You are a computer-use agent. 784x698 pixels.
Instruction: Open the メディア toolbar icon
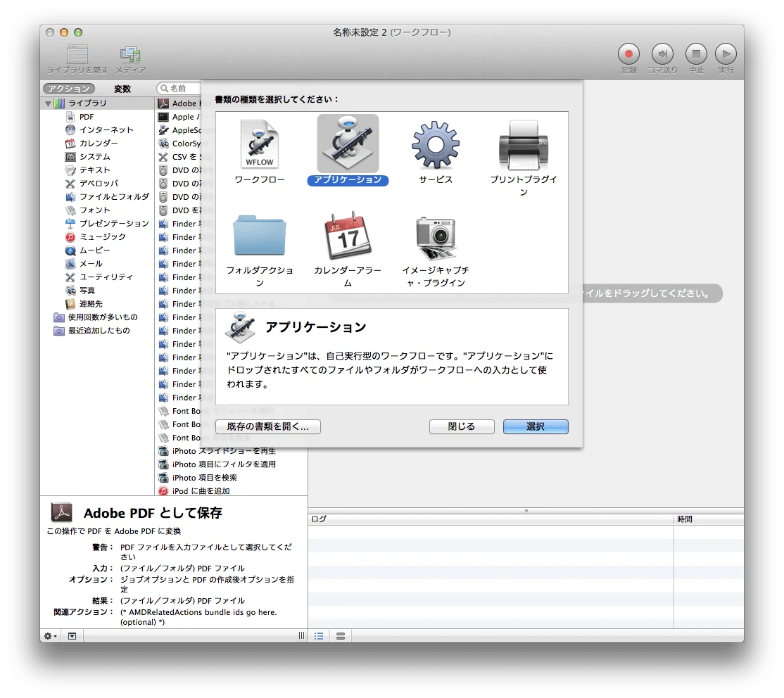(130, 54)
